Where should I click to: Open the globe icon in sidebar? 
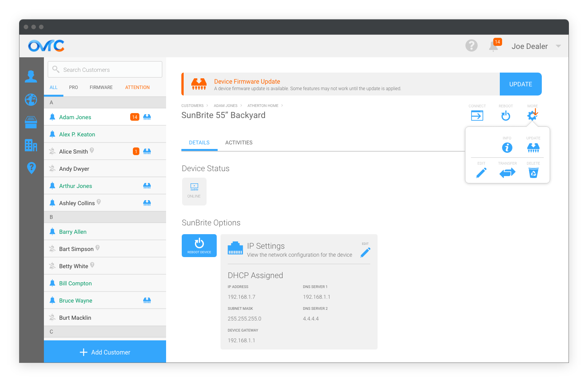coord(31,100)
